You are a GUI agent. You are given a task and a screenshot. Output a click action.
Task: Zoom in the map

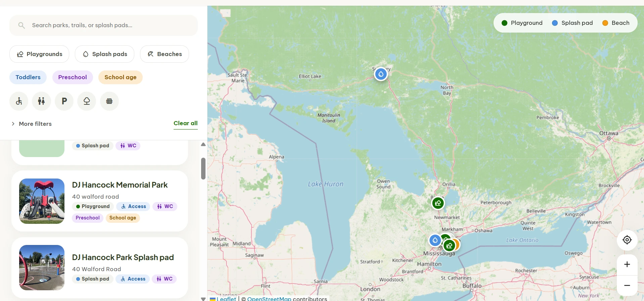[x=627, y=264]
